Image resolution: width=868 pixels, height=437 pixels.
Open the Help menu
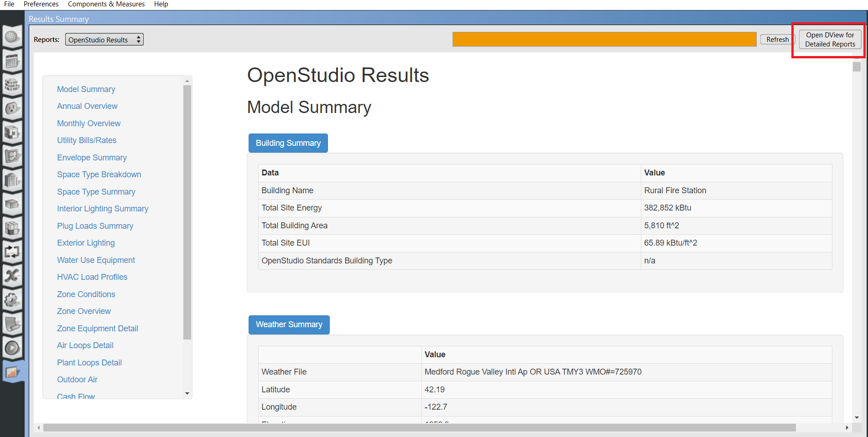pos(161,4)
